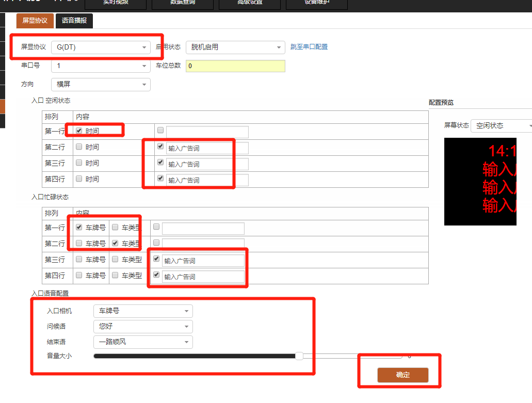Edit the 输入广告词 field in idle 第二行
532x403 pixels.
(x=207, y=148)
